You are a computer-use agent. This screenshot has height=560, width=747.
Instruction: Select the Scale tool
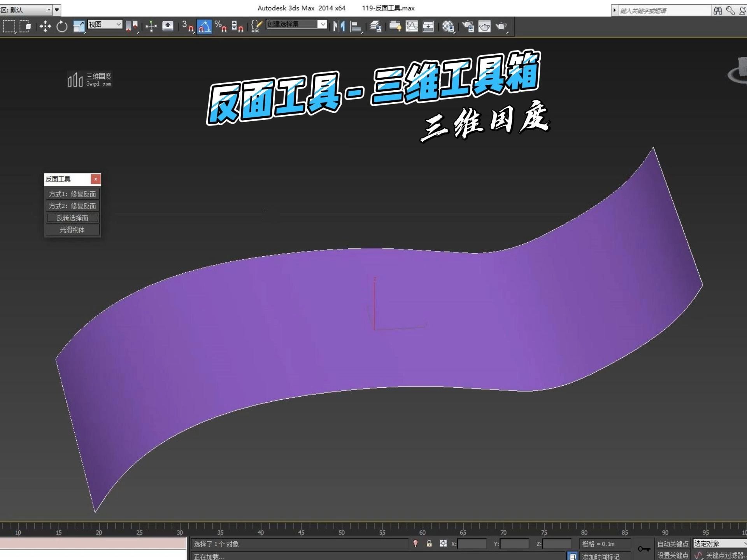pos(79,26)
